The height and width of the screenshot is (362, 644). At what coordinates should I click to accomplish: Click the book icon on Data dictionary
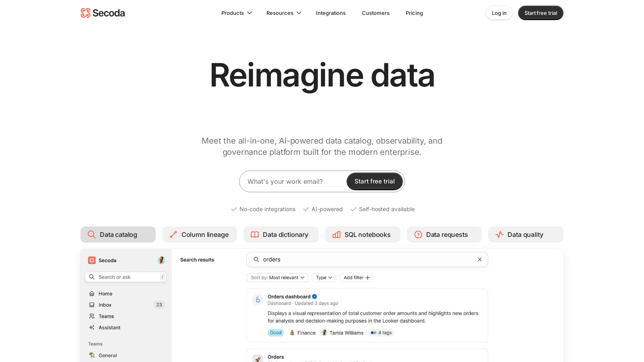[x=255, y=234]
